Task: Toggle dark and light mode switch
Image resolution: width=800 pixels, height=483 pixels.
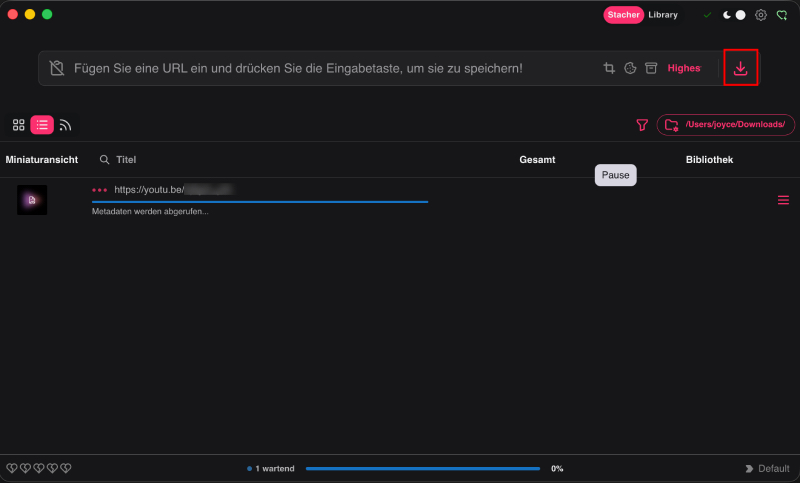Action: [734, 15]
